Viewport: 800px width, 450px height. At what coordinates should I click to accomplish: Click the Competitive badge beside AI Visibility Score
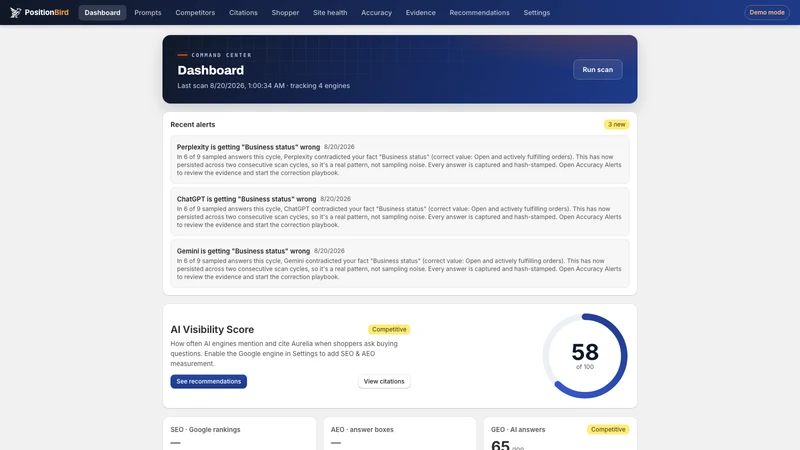coord(389,330)
